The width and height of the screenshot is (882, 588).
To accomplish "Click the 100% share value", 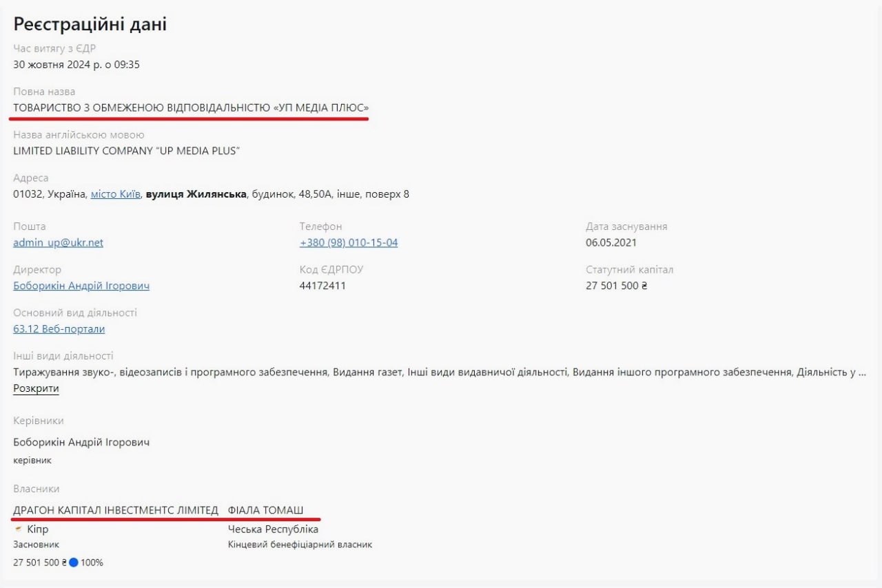I will click(x=92, y=563).
